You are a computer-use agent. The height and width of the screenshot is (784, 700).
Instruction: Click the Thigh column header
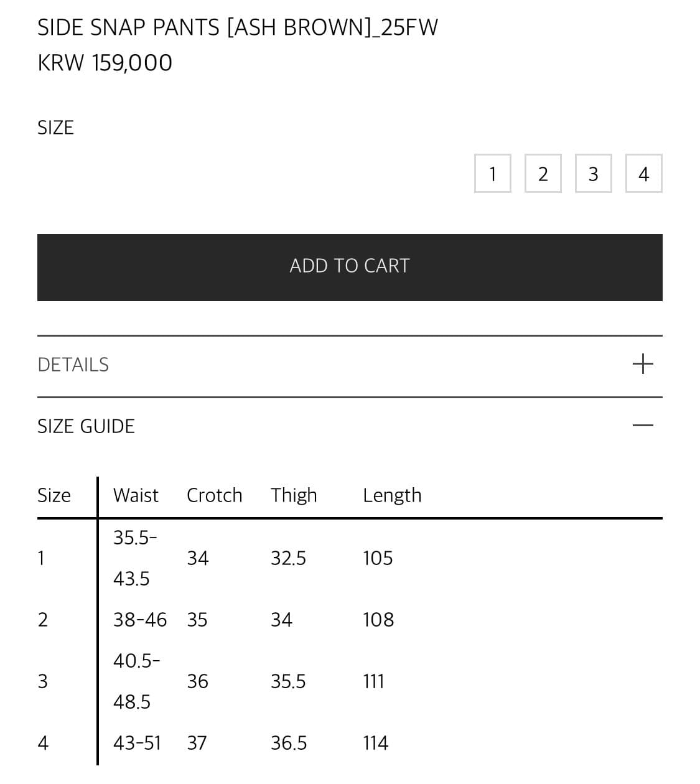click(294, 495)
